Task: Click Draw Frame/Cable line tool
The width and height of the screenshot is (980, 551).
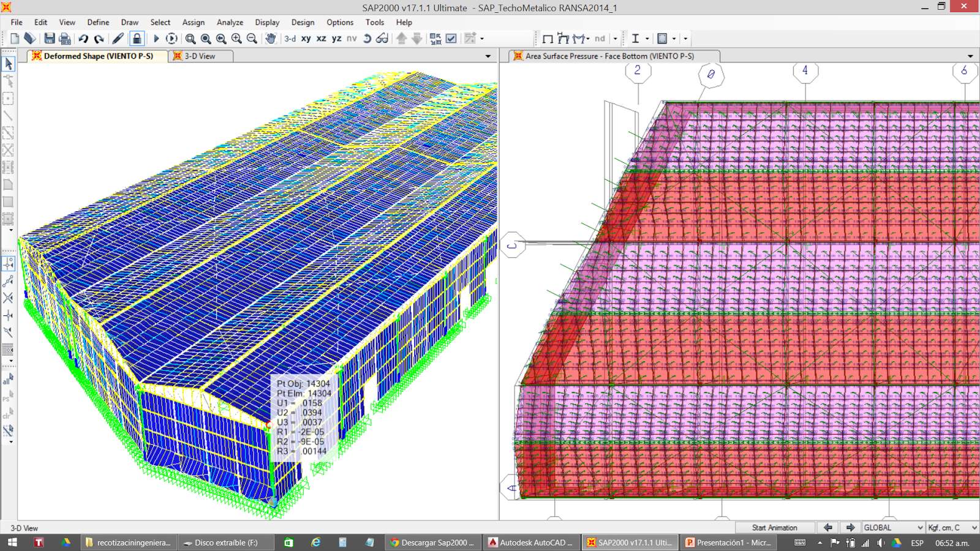Action: [9, 115]
